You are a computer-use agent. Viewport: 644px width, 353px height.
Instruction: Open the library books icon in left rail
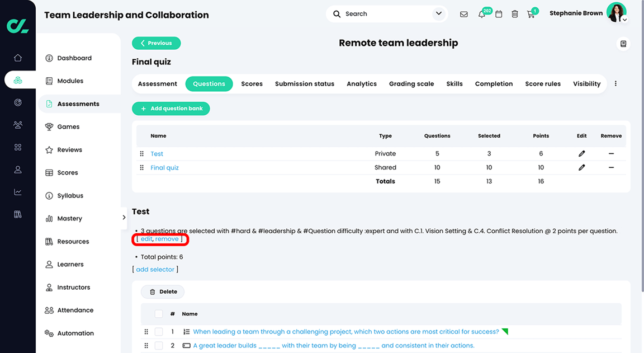point(18,214)
